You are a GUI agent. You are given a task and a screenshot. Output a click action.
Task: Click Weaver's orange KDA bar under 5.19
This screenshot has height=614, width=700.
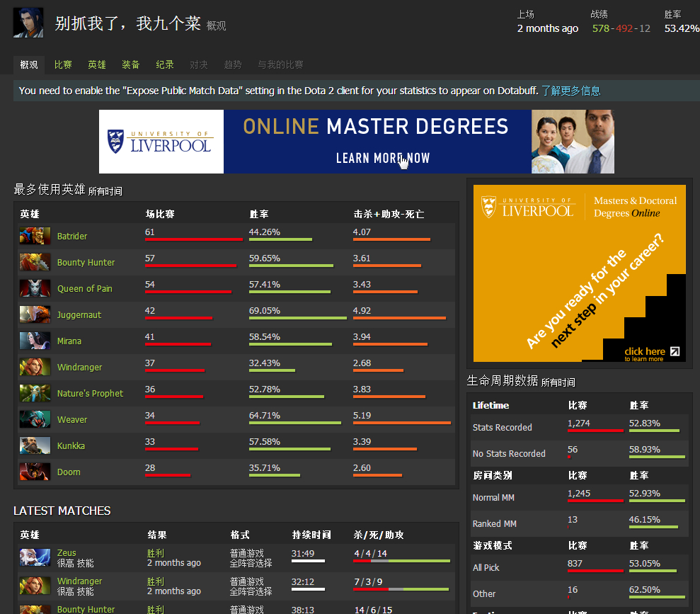402,423
